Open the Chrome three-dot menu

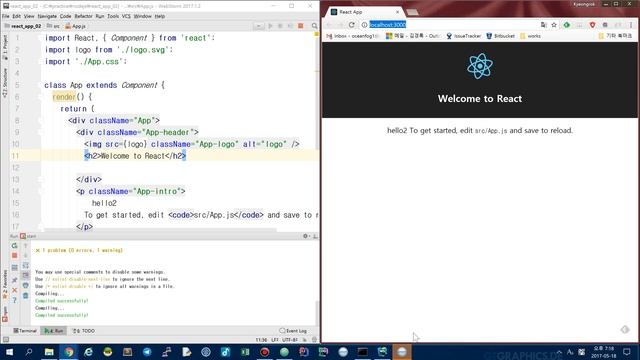pos(631,25)
